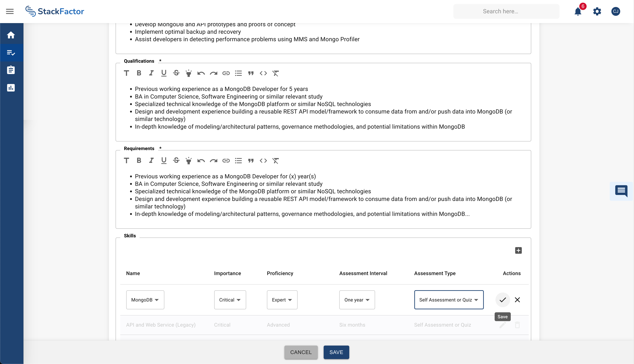Click the add skill plus icon
This screenshot has width=634, height=364.
point(518,250)
